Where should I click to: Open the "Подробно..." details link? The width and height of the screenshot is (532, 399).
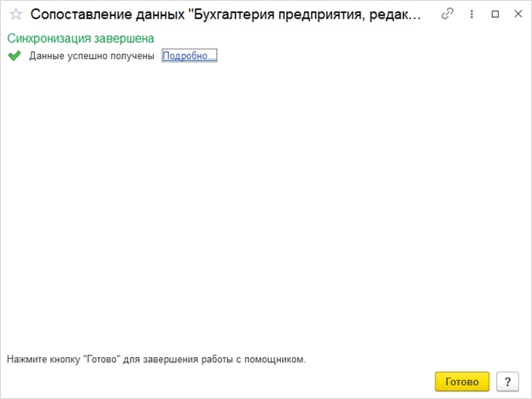point(190,56)
